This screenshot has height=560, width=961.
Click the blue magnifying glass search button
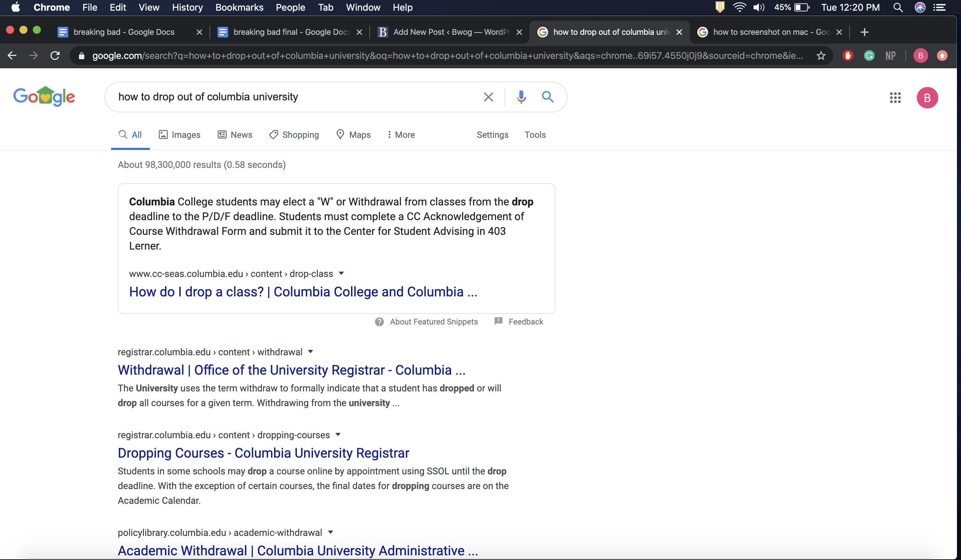[x=548, y=97]
